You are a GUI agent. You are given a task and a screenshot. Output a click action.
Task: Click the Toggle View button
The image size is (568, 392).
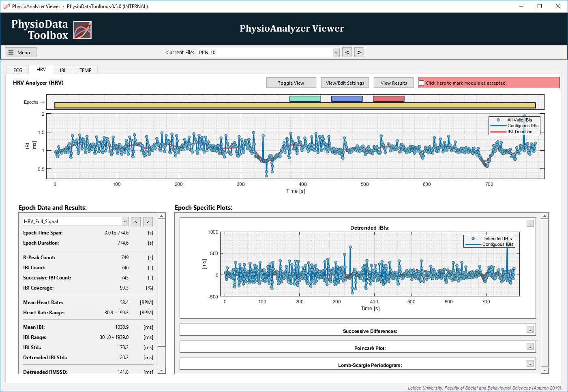point(291,83)
